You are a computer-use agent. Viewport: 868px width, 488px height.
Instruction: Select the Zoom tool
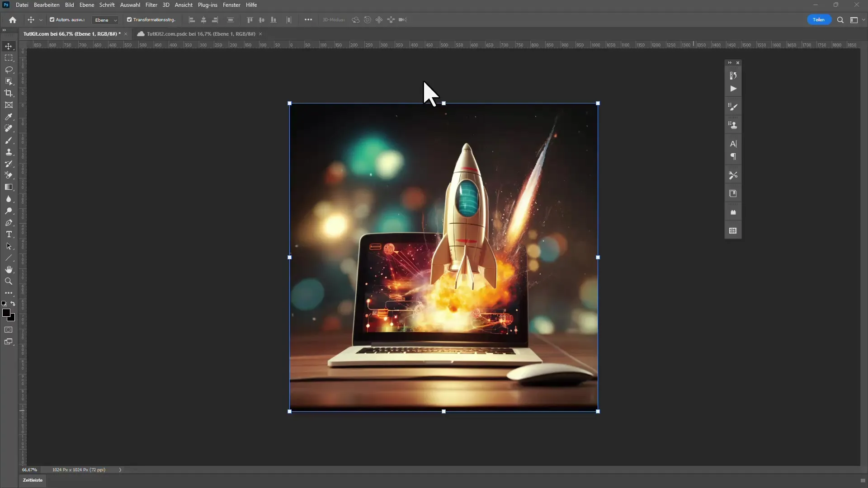pos(9,282)
